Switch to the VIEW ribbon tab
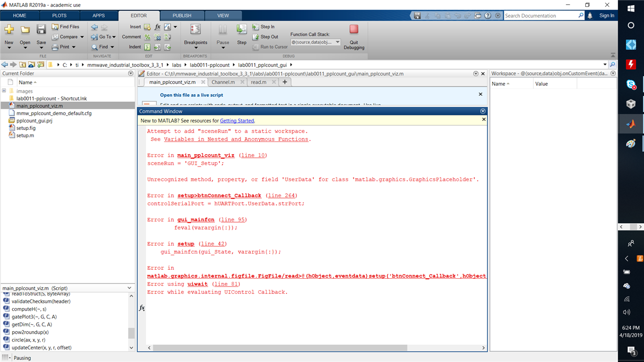The image size is (644, 362). point(223,16)
